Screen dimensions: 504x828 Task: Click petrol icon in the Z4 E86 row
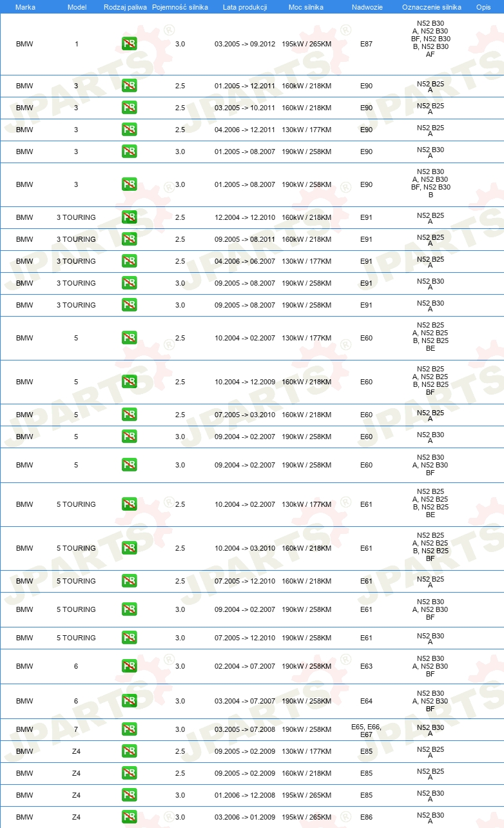click(x=129, y=817)
